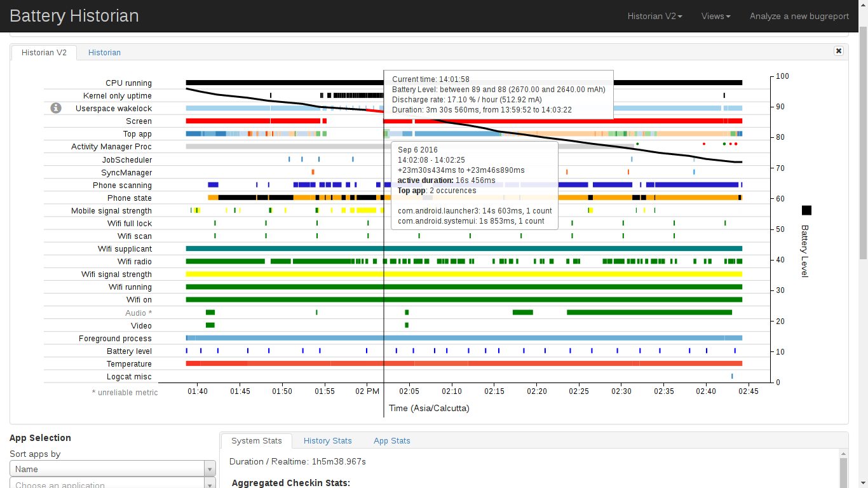The height and width of the screenshot is (488, 868).
Task: Click the SyncManager row label
Action: tap(126, 173)
